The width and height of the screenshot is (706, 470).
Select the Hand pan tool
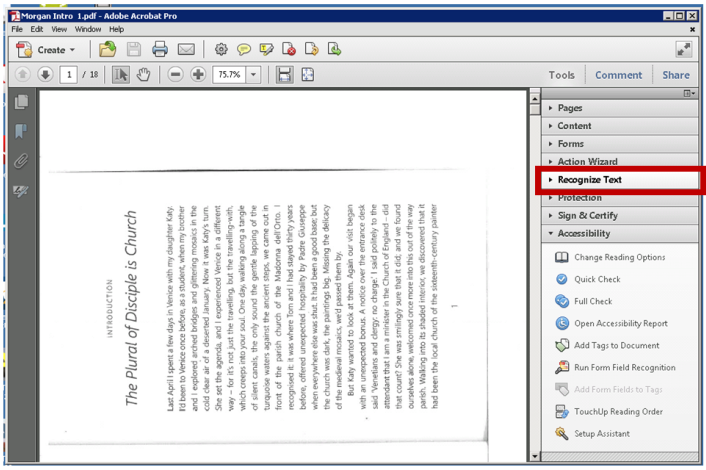[143, 75]
